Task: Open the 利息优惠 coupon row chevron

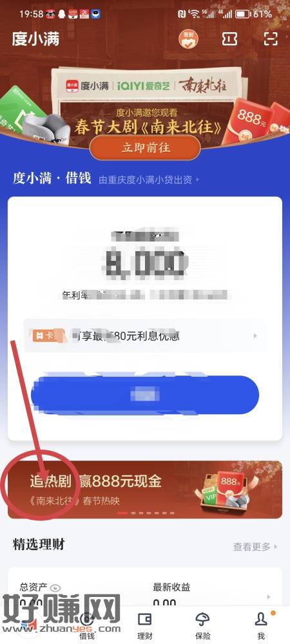Action: (255, 336)
